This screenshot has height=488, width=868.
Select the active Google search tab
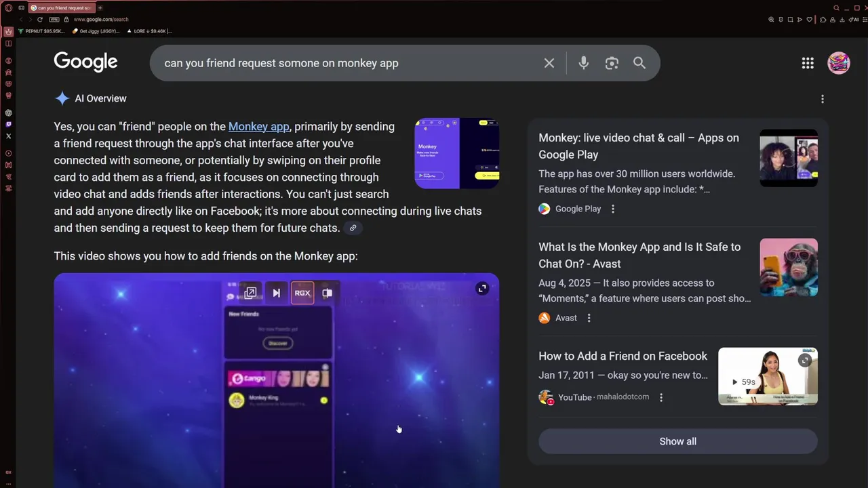pos(62,8)
